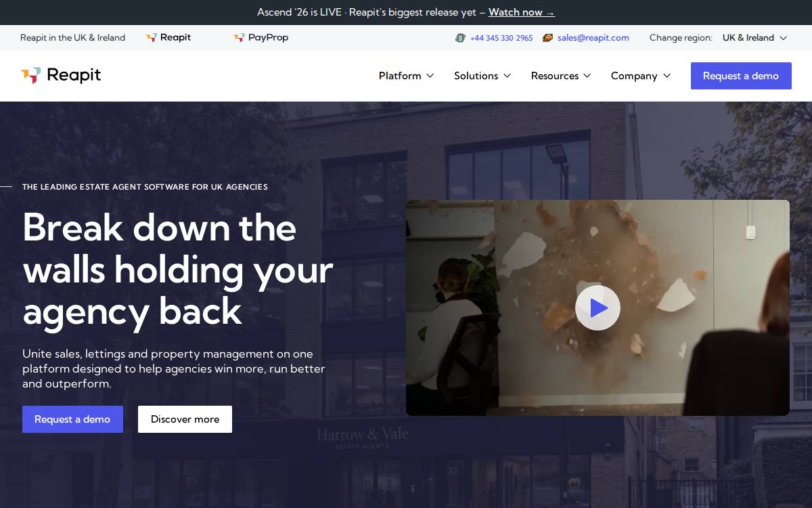Play the hero video
The height and width of the screenshot is (508, 812).
(x=597, y=308)
